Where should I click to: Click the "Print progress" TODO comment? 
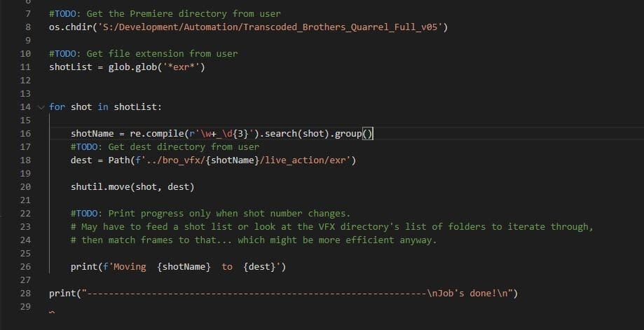[x=210, y=214]
